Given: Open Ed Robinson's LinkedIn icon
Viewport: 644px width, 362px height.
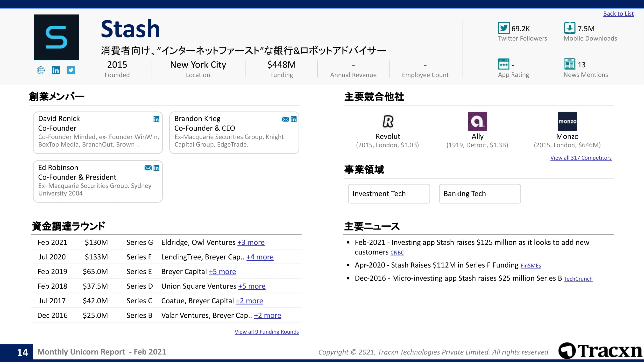Looking at the screenshot, I should [x=156, y=168].
